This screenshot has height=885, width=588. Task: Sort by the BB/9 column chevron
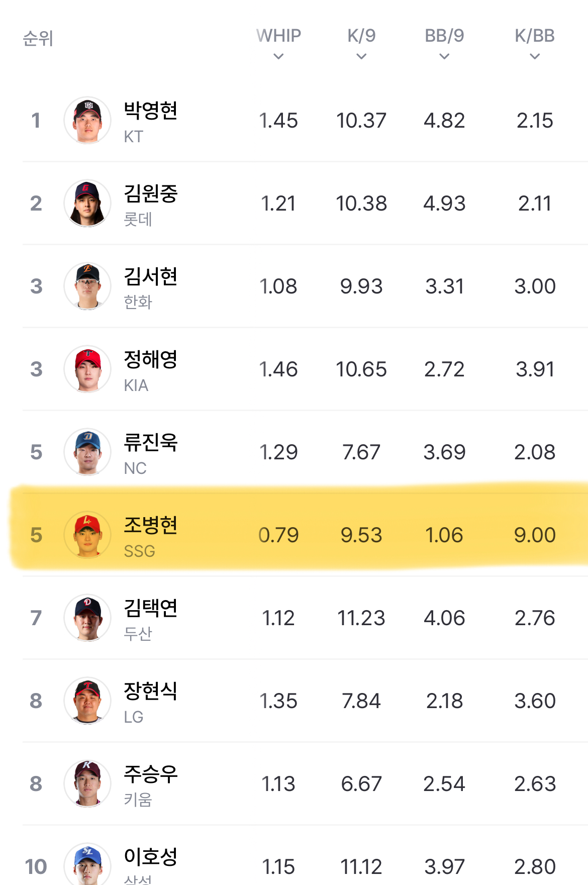click(x=444, y=56)
